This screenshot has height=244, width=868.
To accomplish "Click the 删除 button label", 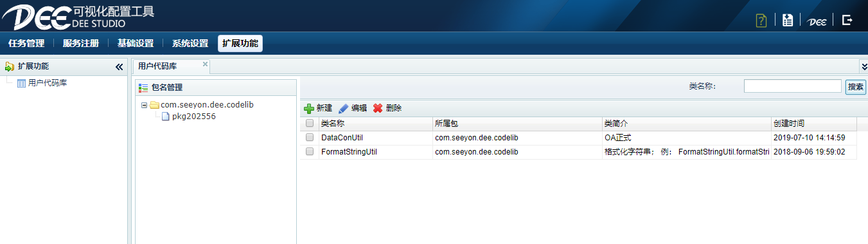I will tap(394, 108).
